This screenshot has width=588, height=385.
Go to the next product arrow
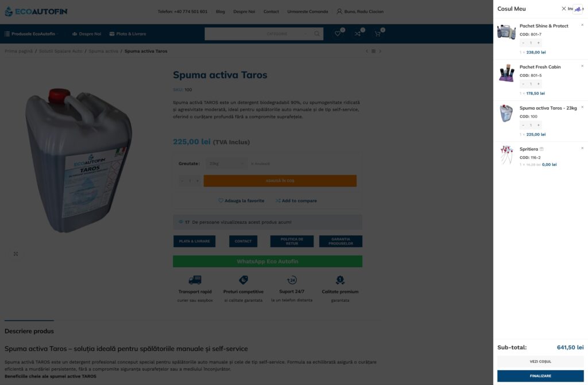click(380, 51)
